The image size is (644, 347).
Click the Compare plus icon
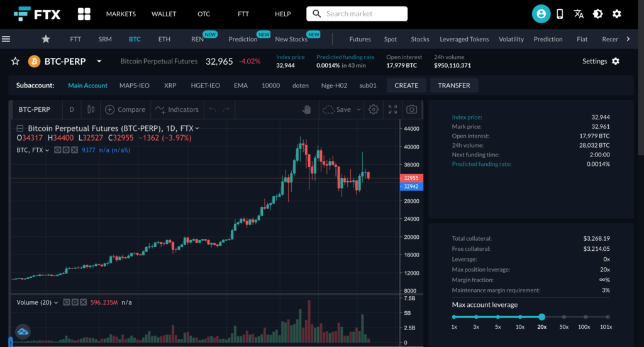109,109
